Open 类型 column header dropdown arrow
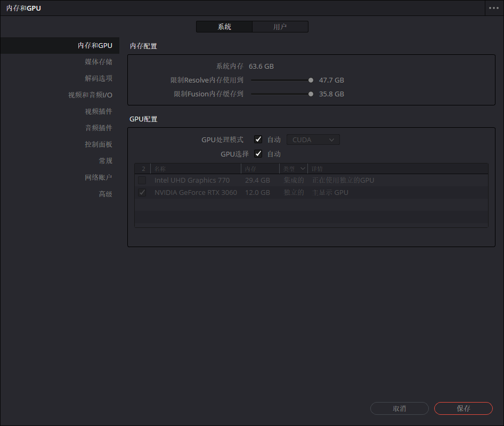504x426 pixels. pyautogui.click(x=303, y=168)
